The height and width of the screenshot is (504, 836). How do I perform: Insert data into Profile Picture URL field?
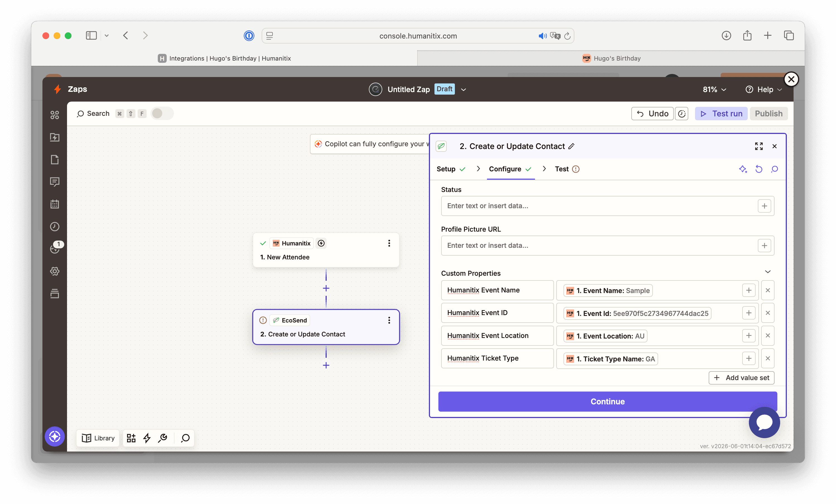point(764,246)
